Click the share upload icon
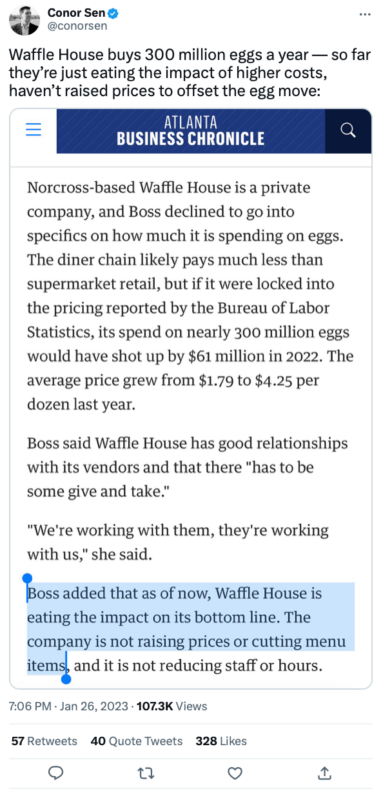Viewport: 383px width, 800px height. tap(324, 773)
